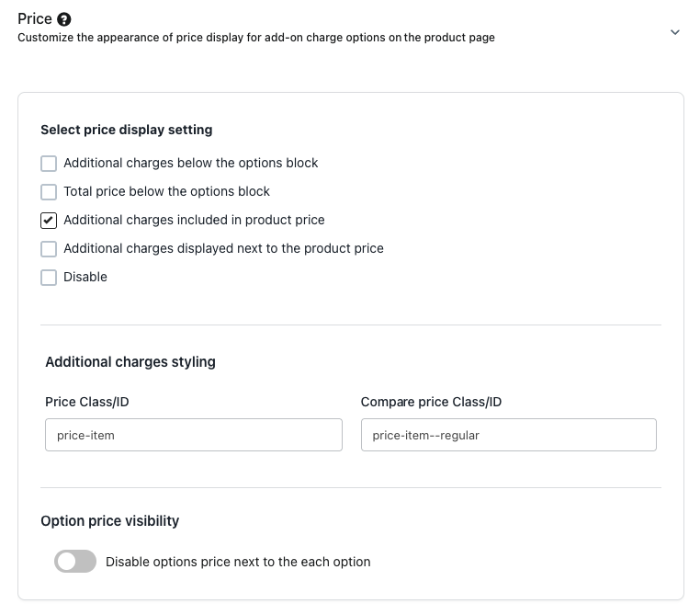Tick the "Additional charges displayed next to the product price" checkbox
700x615 pixels.
[49, 249]
